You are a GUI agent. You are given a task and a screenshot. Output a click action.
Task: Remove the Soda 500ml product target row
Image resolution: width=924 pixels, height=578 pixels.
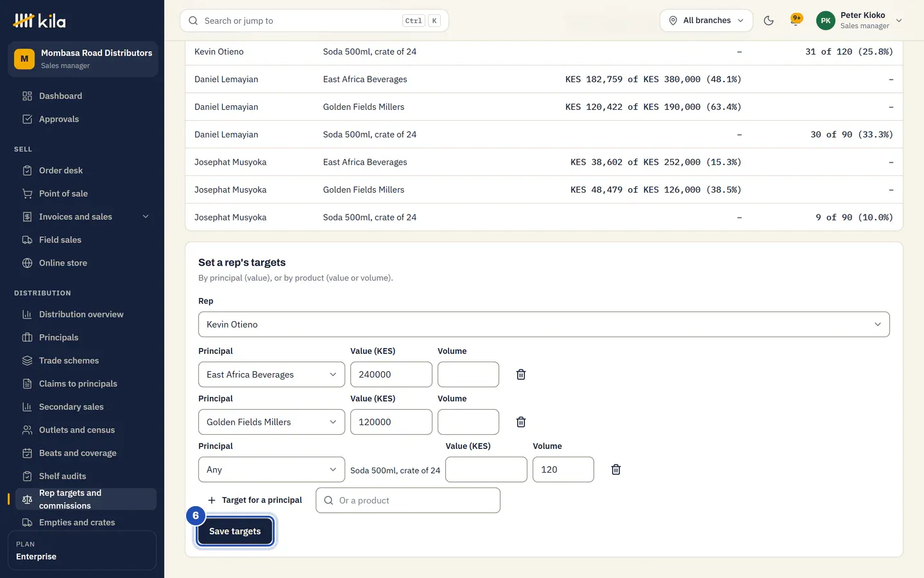click(616, 469)
